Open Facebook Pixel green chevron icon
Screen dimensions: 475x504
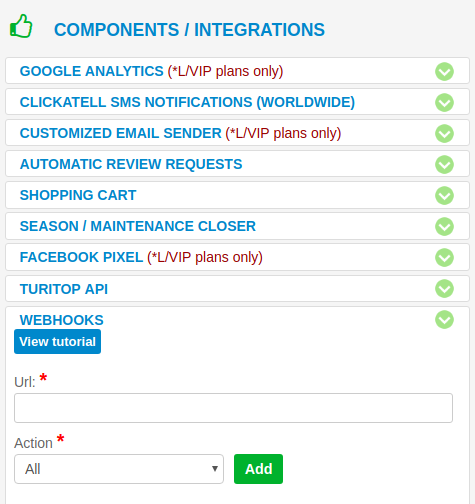(444, 257)
